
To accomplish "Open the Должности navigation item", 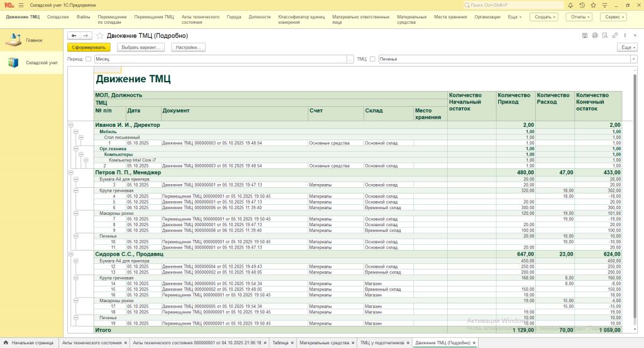I will pos(260,17).
